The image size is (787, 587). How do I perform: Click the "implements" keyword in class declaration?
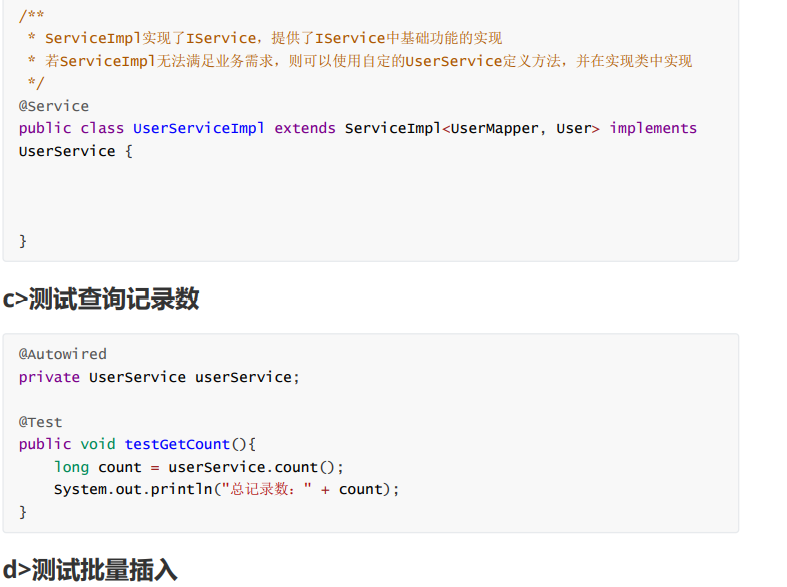(x=652, y=128)
